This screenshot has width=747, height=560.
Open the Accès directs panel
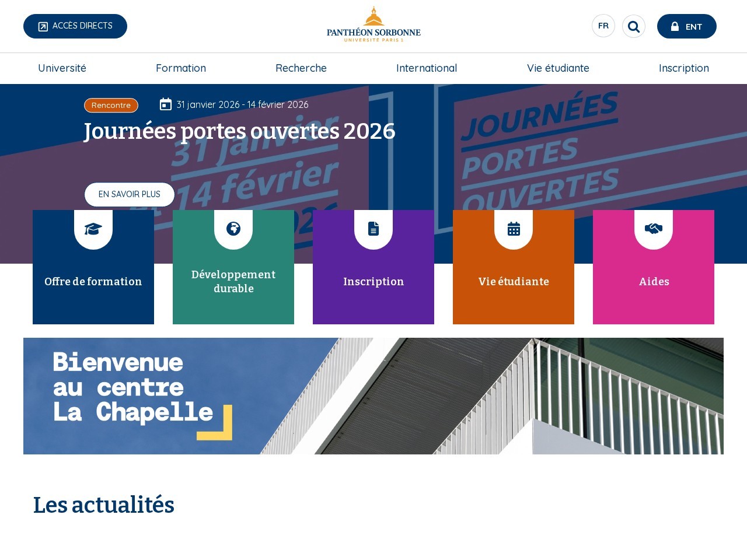point(75,26)
